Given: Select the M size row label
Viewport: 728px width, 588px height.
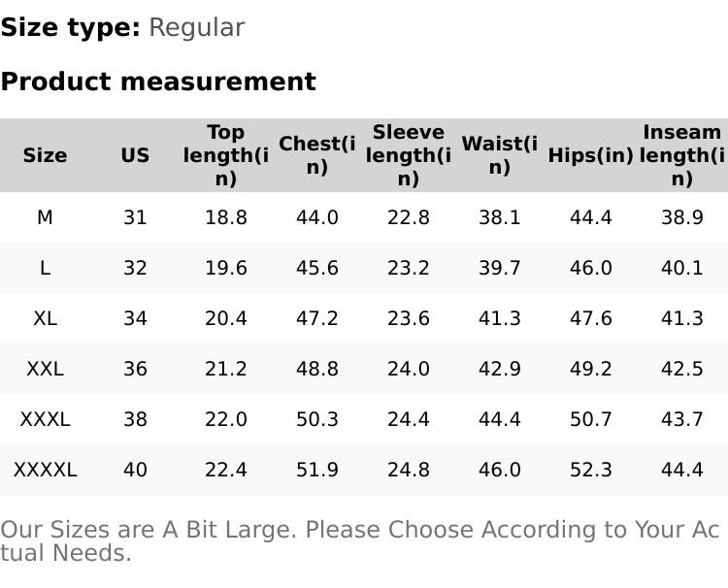Looking at the screenshot, I should point(45,217).
